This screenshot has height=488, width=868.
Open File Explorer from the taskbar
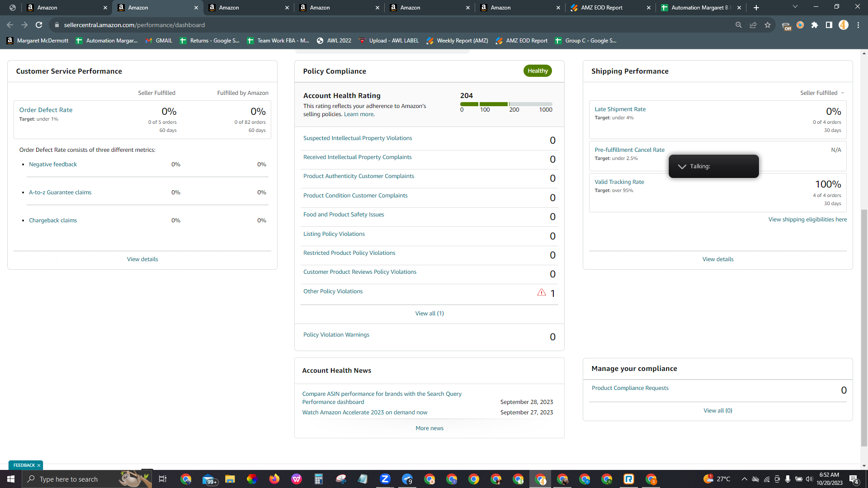point(230,479)
